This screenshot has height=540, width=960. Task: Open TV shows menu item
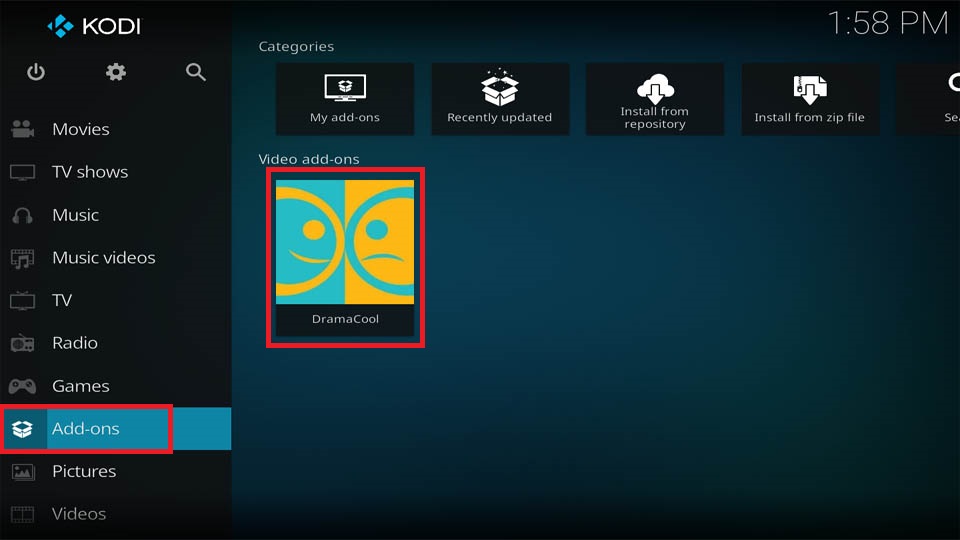(x=116, y=172)
